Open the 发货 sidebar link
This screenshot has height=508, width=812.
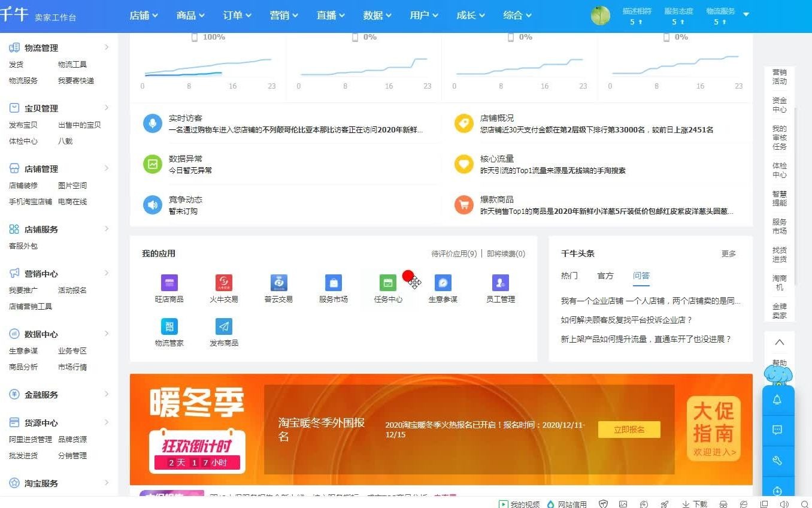point(16,65)
